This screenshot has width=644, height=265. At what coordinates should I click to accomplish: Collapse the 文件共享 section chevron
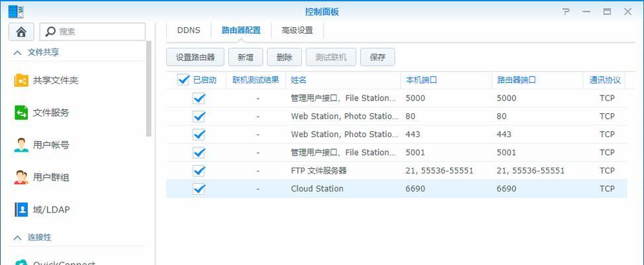point(17,52)
